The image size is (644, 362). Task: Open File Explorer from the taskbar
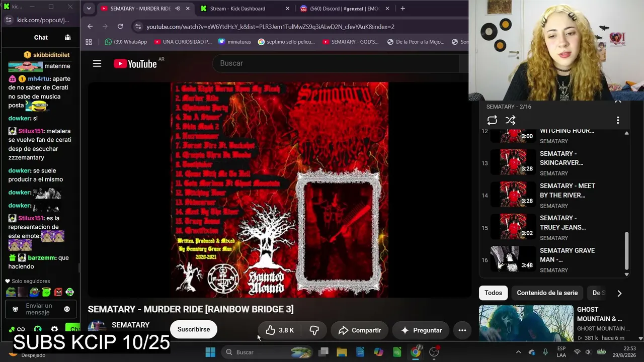coord(342,352)
